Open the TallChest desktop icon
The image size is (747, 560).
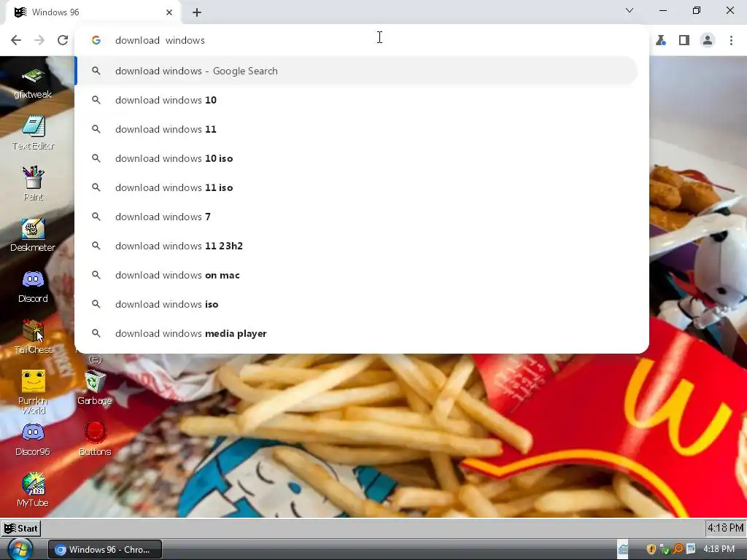(x=33, y=337)
